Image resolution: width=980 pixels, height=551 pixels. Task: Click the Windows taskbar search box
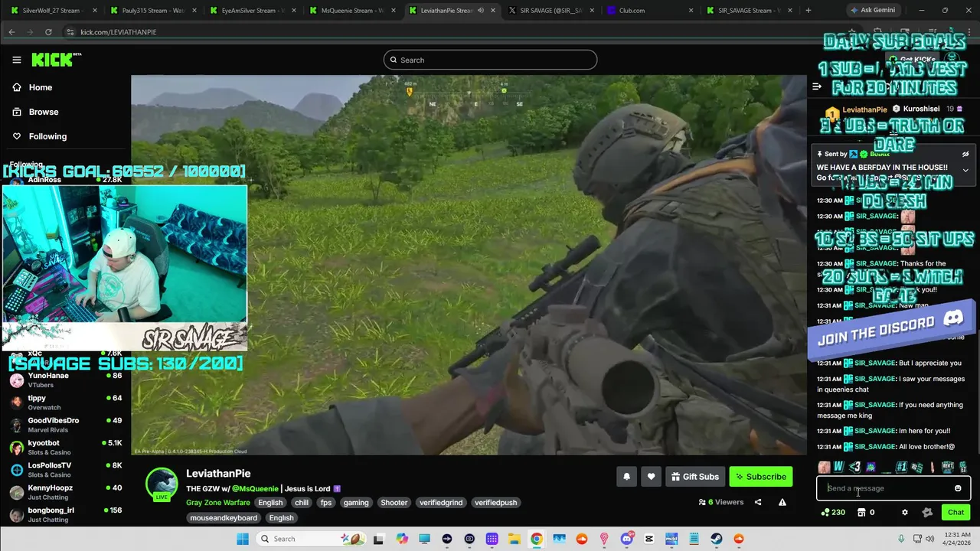[311, 539]
